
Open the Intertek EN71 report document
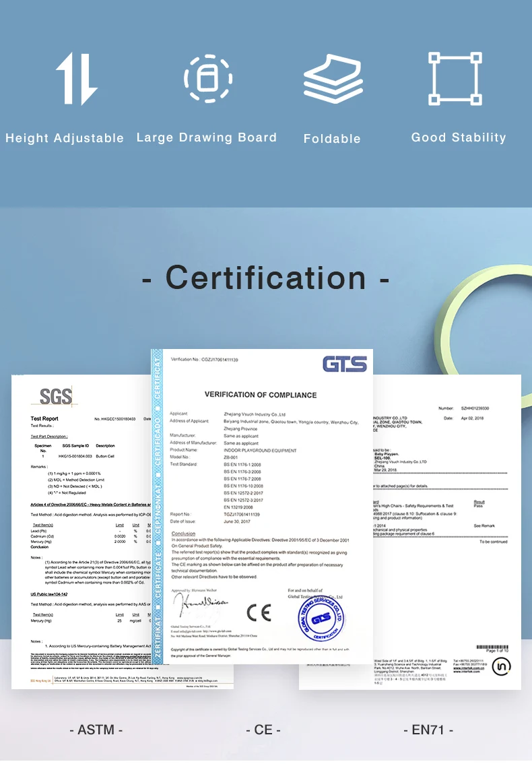(x=447, y=532)
